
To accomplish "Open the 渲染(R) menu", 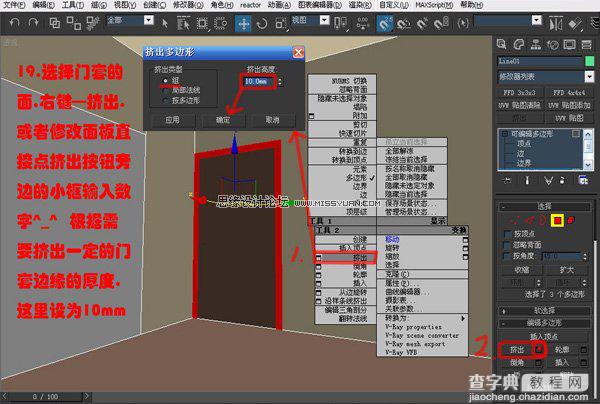I will 360,5.
